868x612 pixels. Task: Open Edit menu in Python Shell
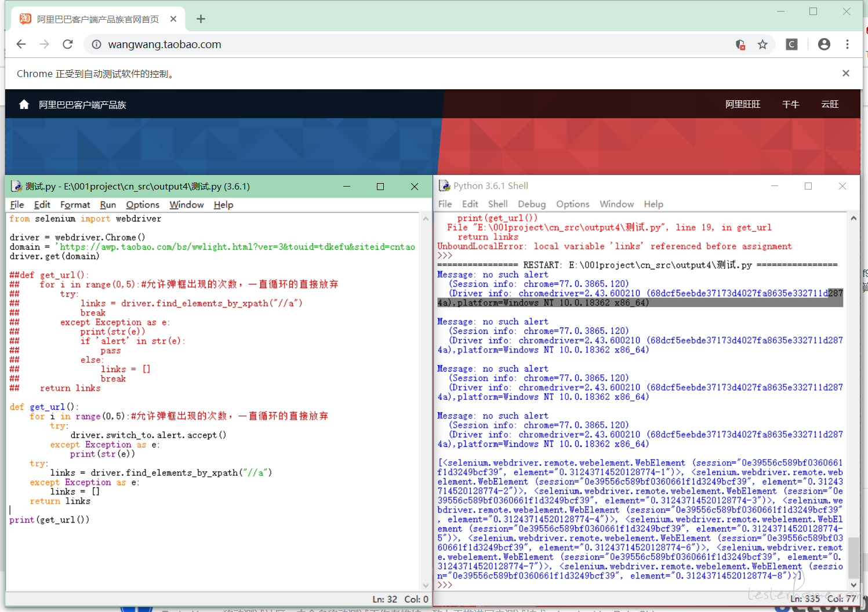tap(470, 204)
